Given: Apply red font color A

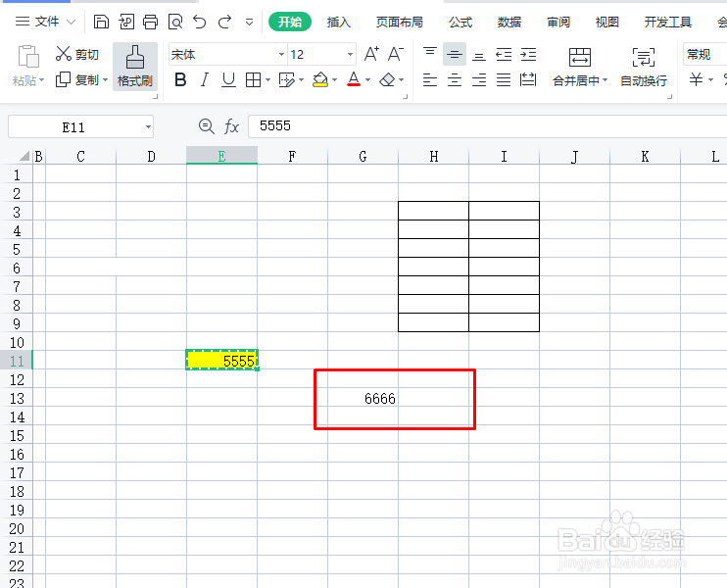Looking at the screenshot, I should (354, 79).
